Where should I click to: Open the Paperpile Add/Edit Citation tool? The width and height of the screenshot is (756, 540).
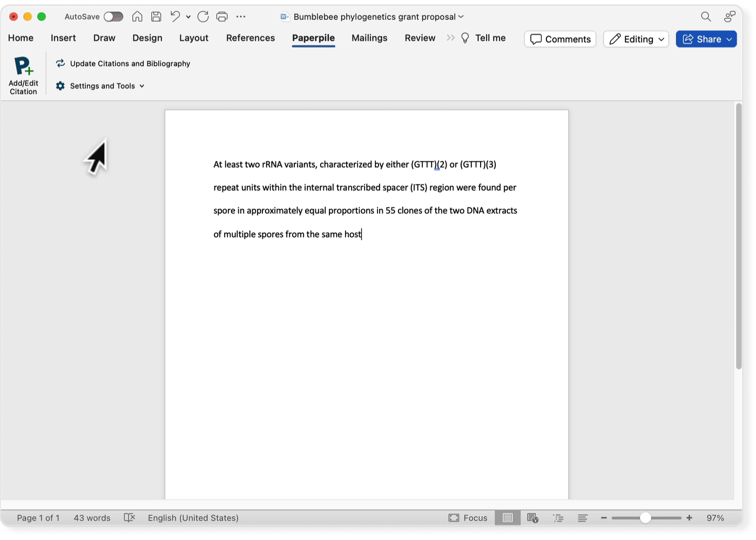coord(23,74)
